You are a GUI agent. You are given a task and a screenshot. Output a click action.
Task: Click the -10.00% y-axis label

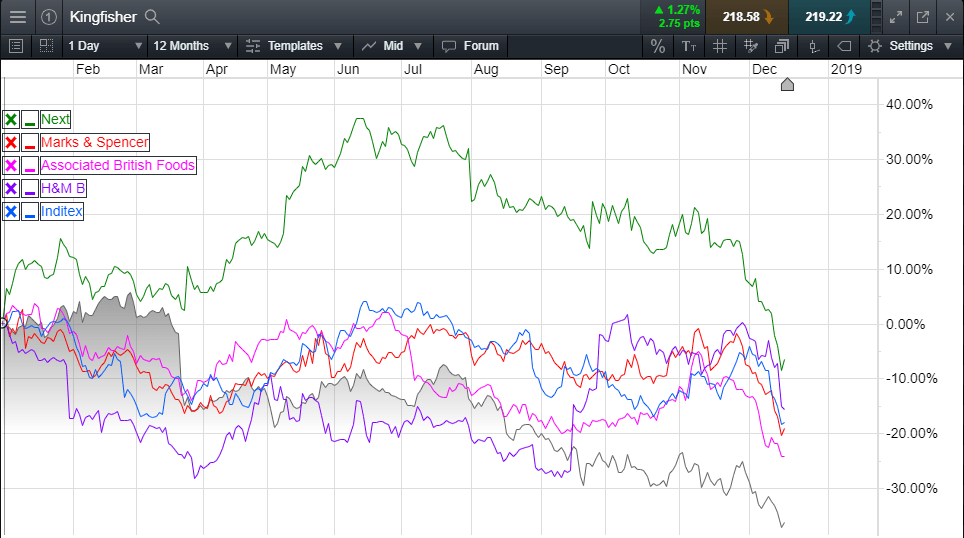pos(912,379)
